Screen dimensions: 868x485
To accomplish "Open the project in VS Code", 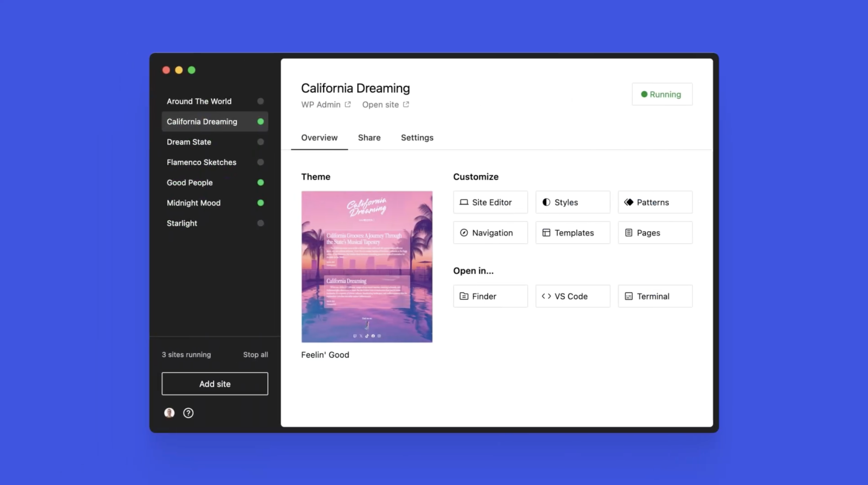I will tap(573, 296).
